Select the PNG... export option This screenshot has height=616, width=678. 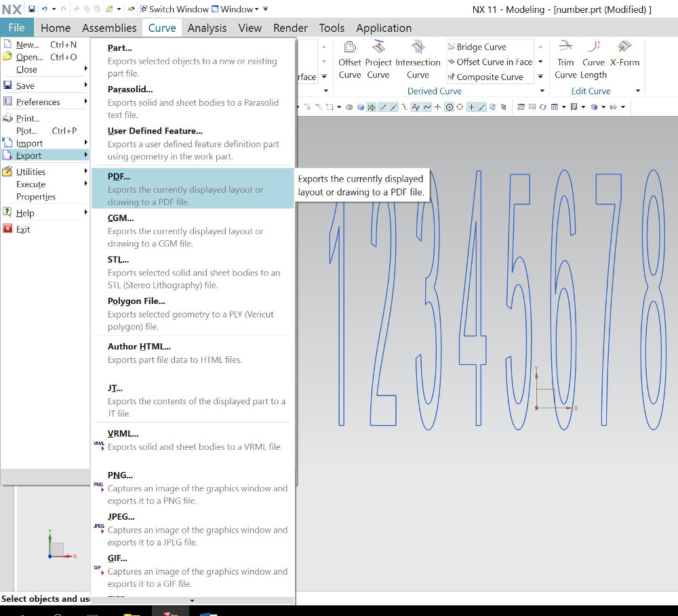pyautogui.click(x=193, y=488)
